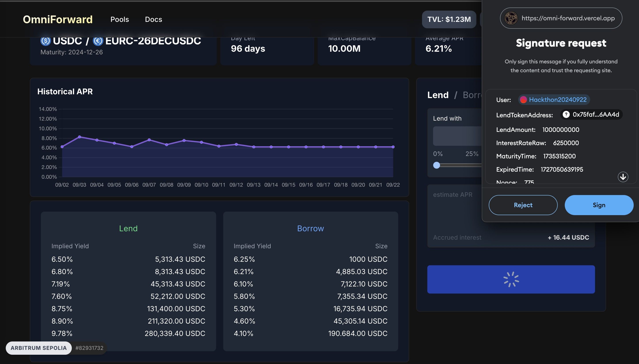Open the OmniForward home logo
This screenshot has width=639, height=364.
coord(58,19)
